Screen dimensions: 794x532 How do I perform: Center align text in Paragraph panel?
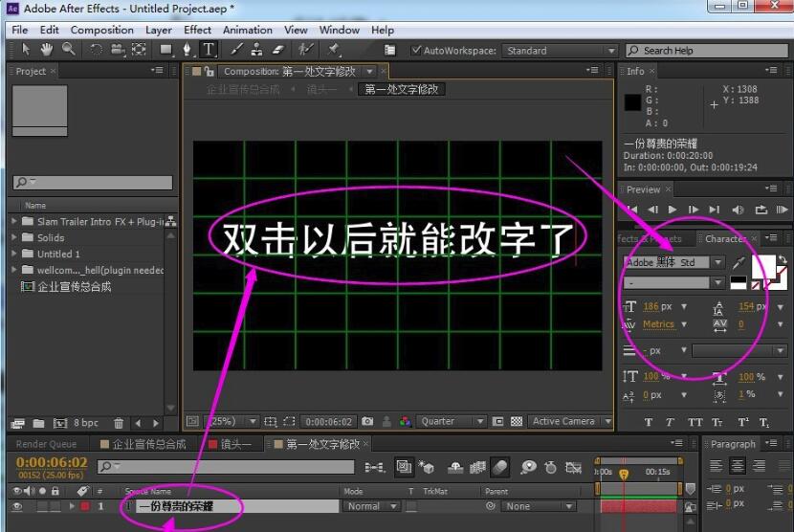[738, 466]
